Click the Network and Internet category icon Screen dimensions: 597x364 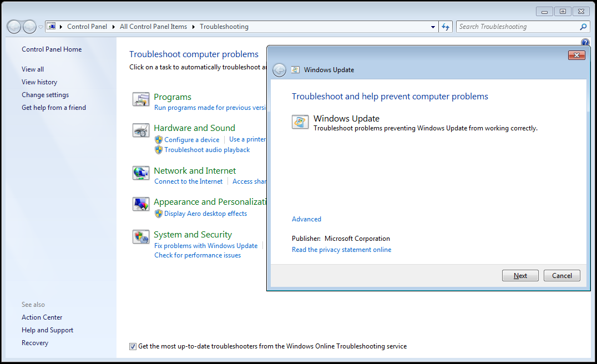click(x=141, y=173)
